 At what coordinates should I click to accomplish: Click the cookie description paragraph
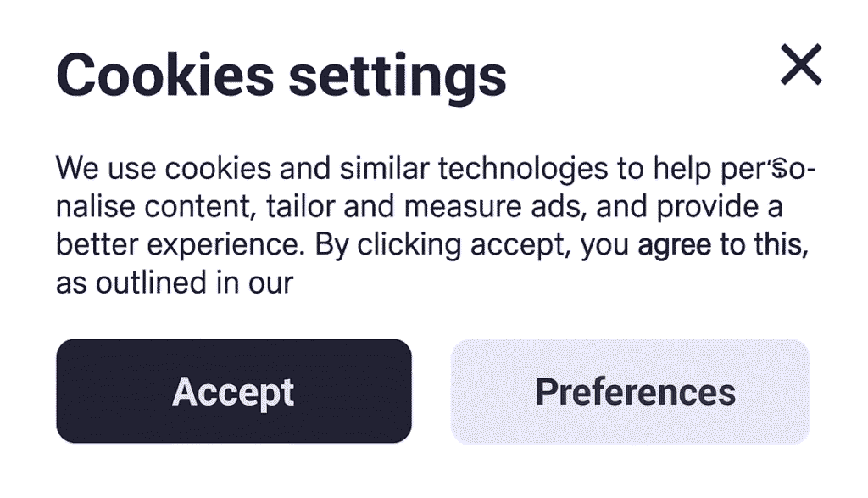pos(435,225)
